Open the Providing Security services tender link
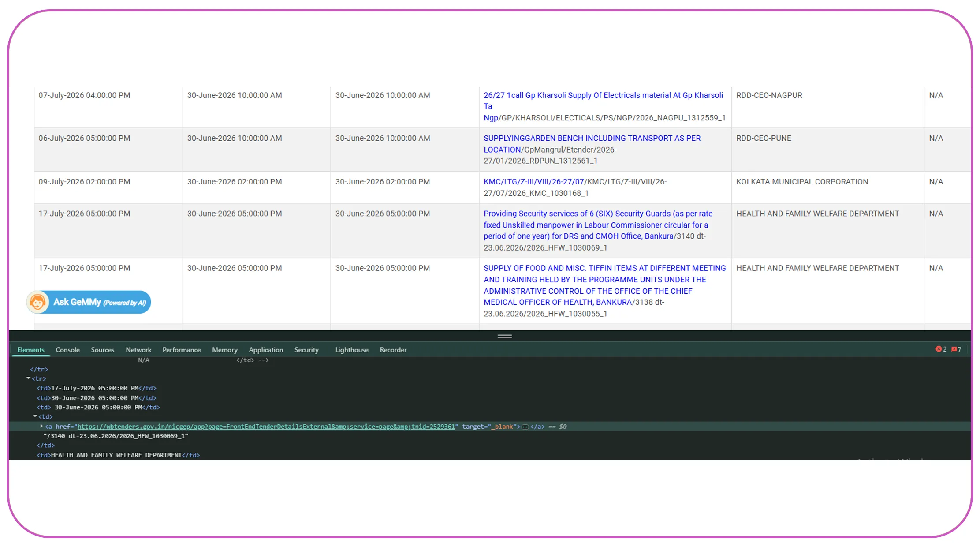 [598, 225]
